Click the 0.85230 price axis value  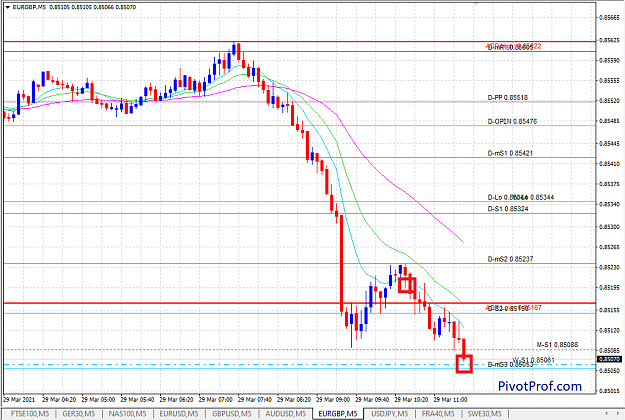click(x=609, y=267)
